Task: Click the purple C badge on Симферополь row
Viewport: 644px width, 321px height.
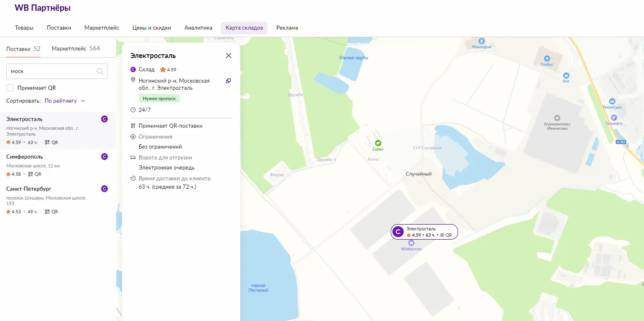Action: 104,157
